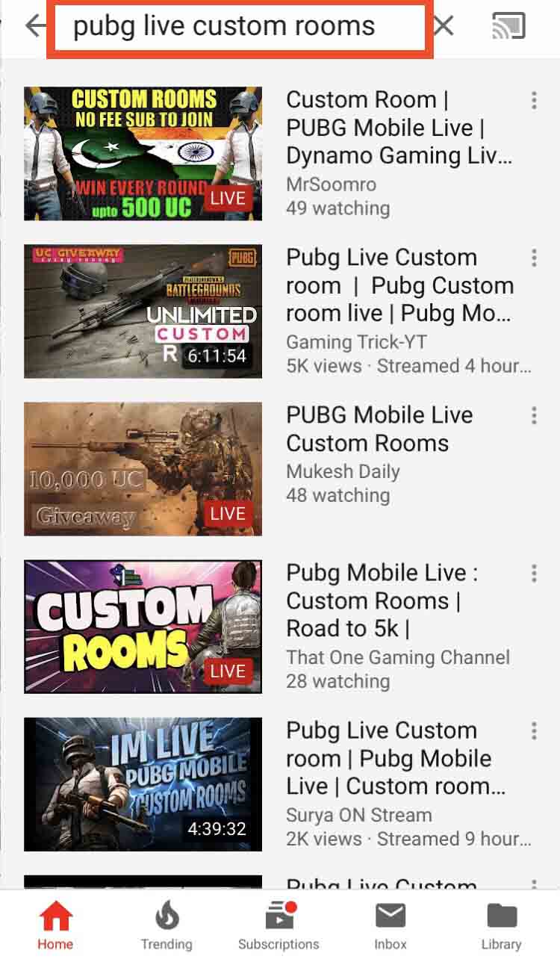Open 'PUBG Mobile Live Custom Rooms' title
The width and height of the screenshot is (560, 959).
(379, 429)
